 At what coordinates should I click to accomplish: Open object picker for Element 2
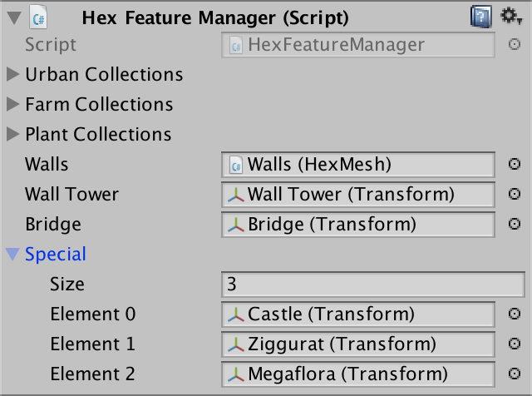[515, 374]
